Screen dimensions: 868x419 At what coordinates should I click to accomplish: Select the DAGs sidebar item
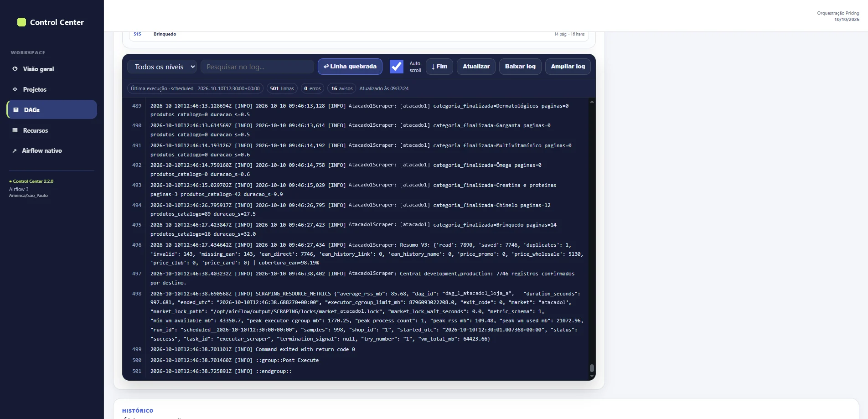pos(52,110)
